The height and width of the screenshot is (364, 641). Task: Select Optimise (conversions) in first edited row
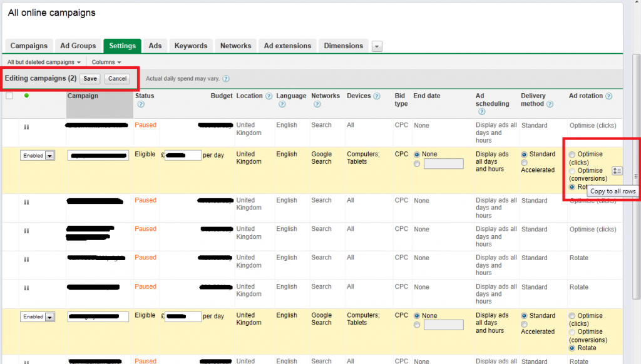pyautogui.click(x=572, y=171)
